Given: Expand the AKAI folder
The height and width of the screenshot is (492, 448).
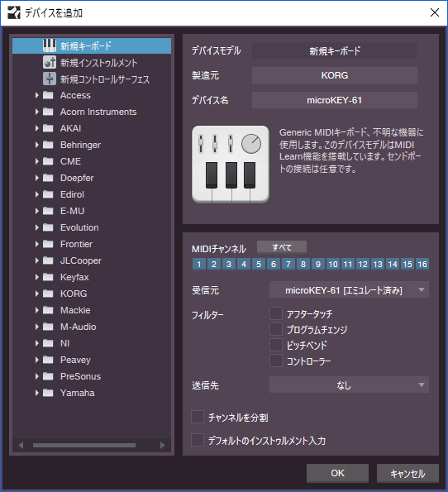Looking at the screenshot, I should click(x=37, y=128).
